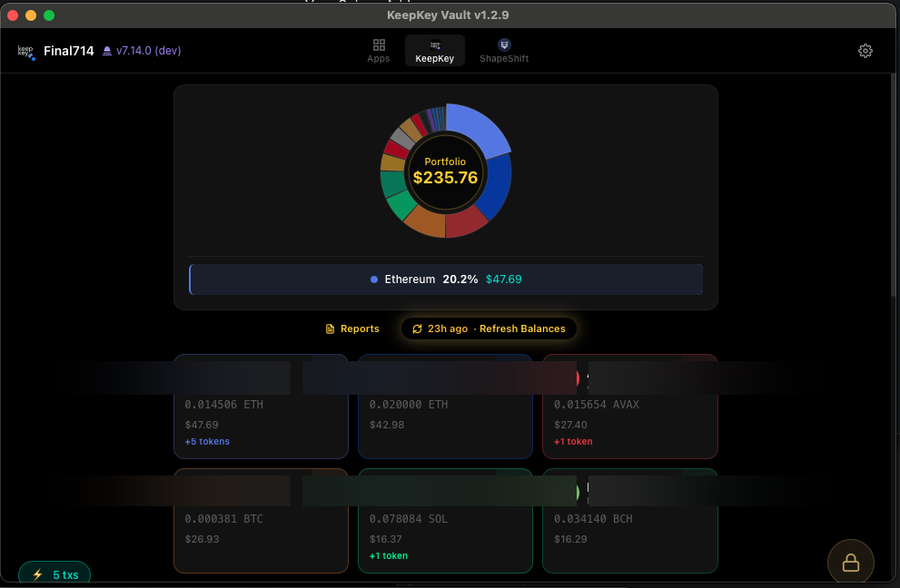Select the dark green donut chart segment
The width and height of the screenshot is (900, 588).
(x=392, y=182)
